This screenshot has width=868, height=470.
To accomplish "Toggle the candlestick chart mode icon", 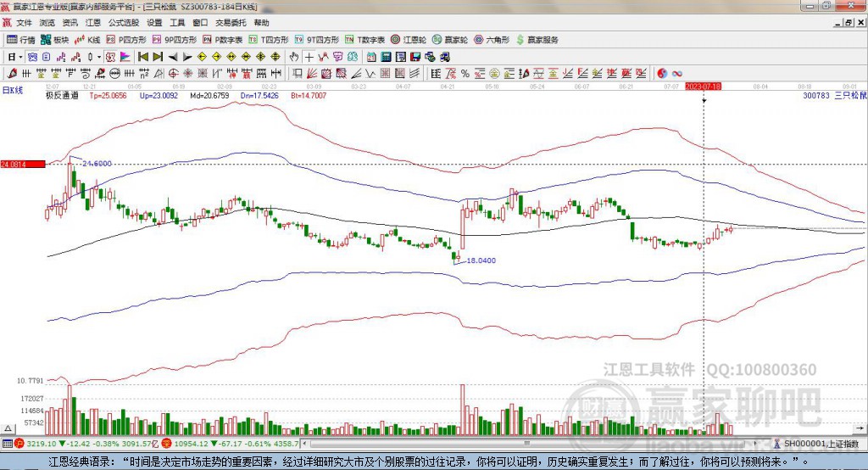I will [90, 57].
